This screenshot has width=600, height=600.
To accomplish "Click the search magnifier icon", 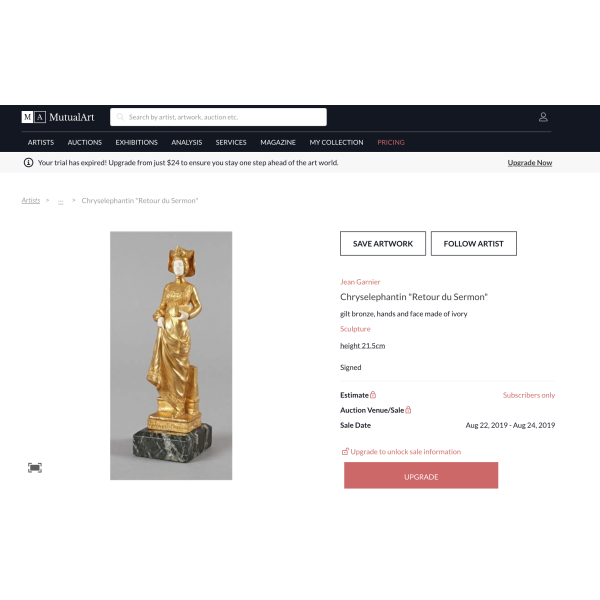I will pyautogui.click(x=120, y=117).
